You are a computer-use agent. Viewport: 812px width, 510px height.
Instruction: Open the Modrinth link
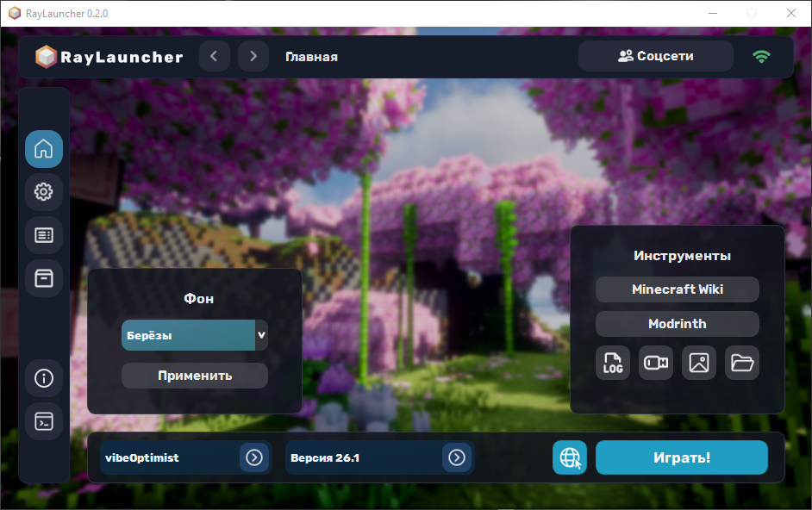(x=678, y=324)
